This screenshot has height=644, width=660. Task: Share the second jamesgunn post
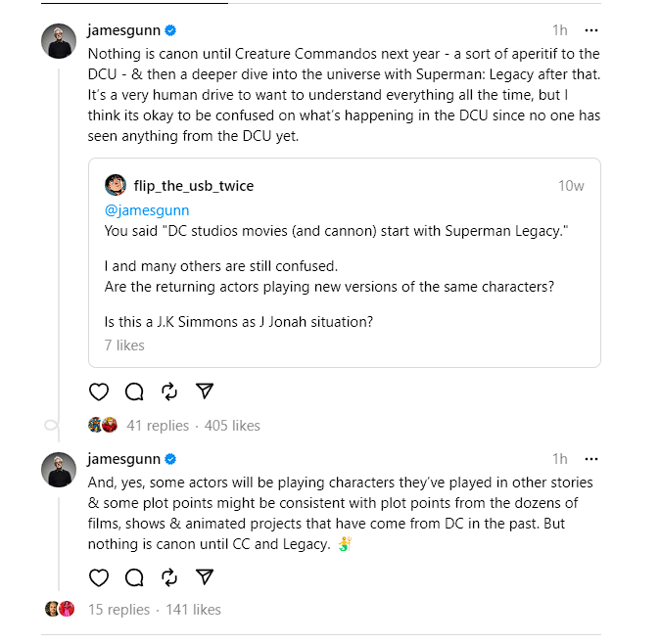click(x=205, y=575)
